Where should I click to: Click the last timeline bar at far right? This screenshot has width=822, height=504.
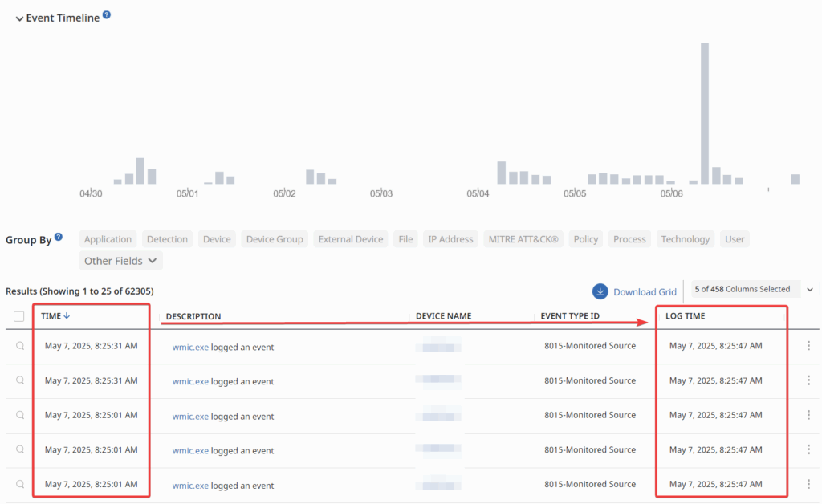[796, 179]
